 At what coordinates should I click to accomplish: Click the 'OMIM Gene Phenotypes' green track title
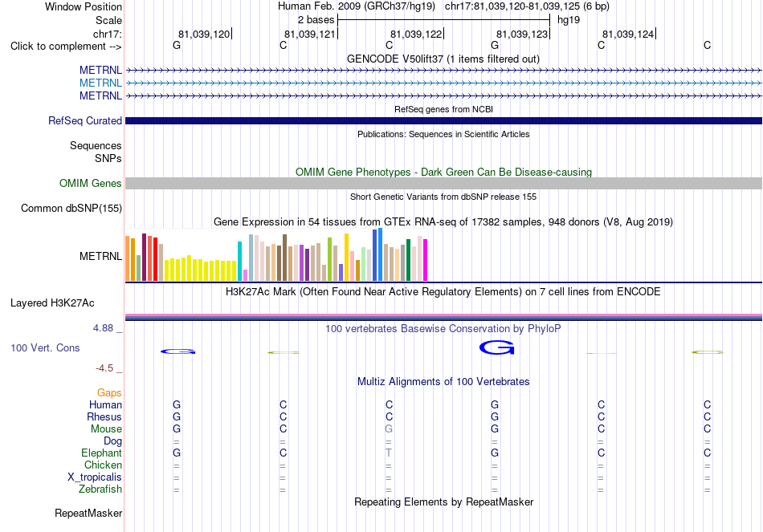pyautogui.click(x=444, y=173)
